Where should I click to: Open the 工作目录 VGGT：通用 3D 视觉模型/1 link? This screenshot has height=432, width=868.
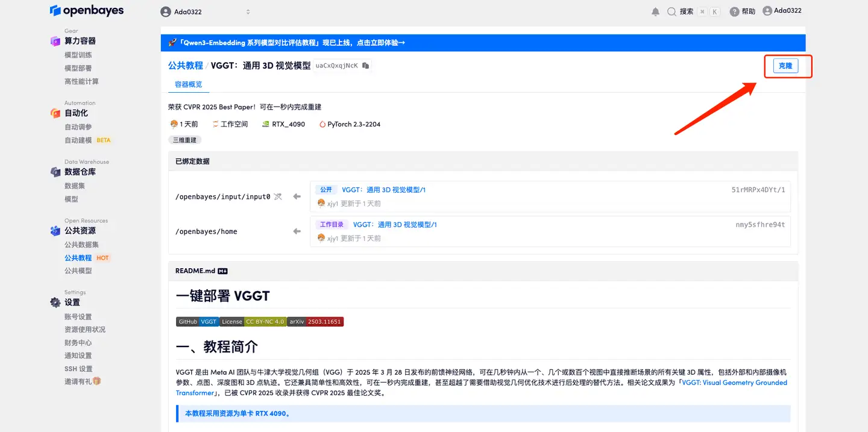[395, 225]
